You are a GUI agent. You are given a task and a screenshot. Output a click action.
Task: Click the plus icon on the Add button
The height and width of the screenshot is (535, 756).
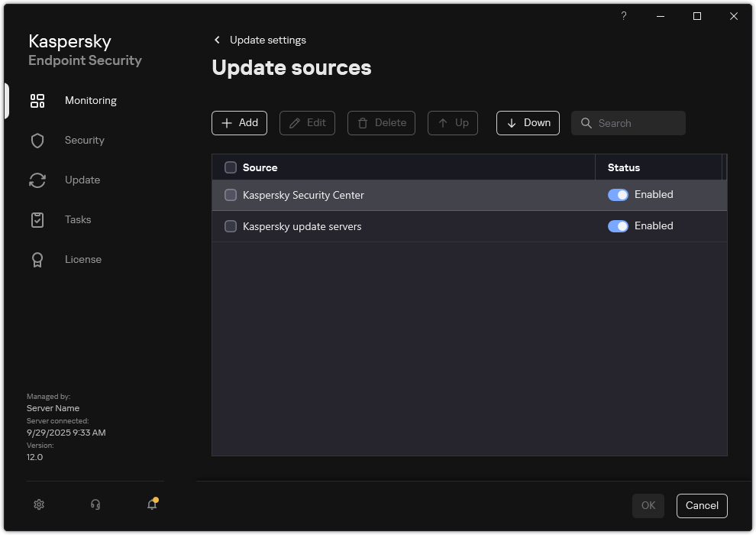(227, 122)
